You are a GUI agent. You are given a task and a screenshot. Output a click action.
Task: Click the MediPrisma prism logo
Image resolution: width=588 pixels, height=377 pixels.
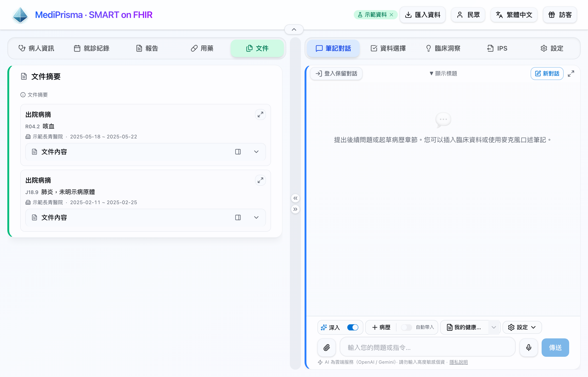point(20,15)
